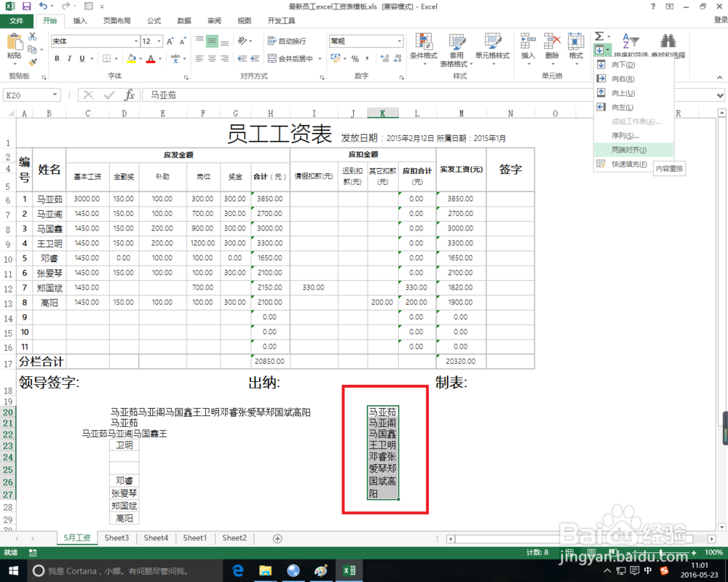728x582 pixels.
Task: Open the 文件 File tab
Action: click(x=17, y=21)
